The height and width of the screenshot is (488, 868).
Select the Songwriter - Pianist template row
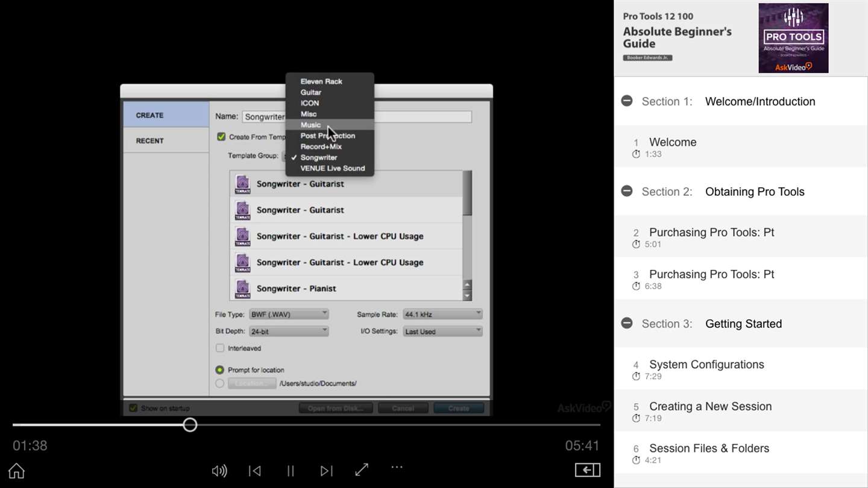pyautogui.click(x=346, y=289)
